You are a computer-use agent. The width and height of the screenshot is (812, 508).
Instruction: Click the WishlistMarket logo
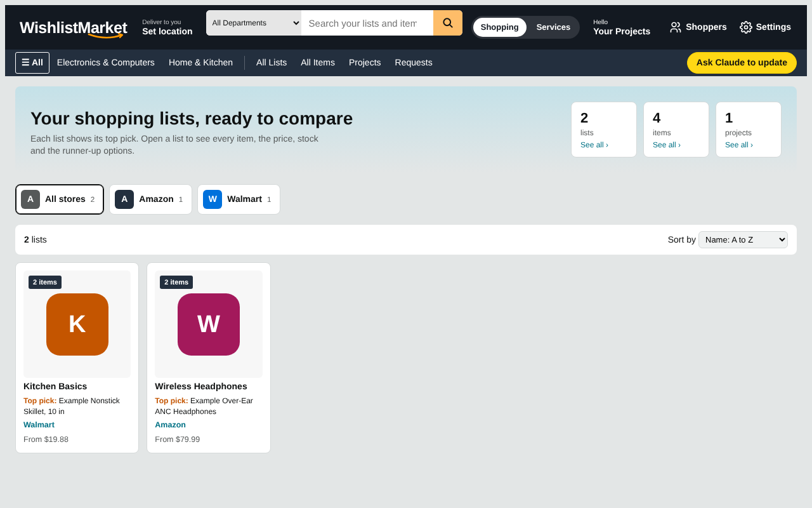tap(73, 28)
